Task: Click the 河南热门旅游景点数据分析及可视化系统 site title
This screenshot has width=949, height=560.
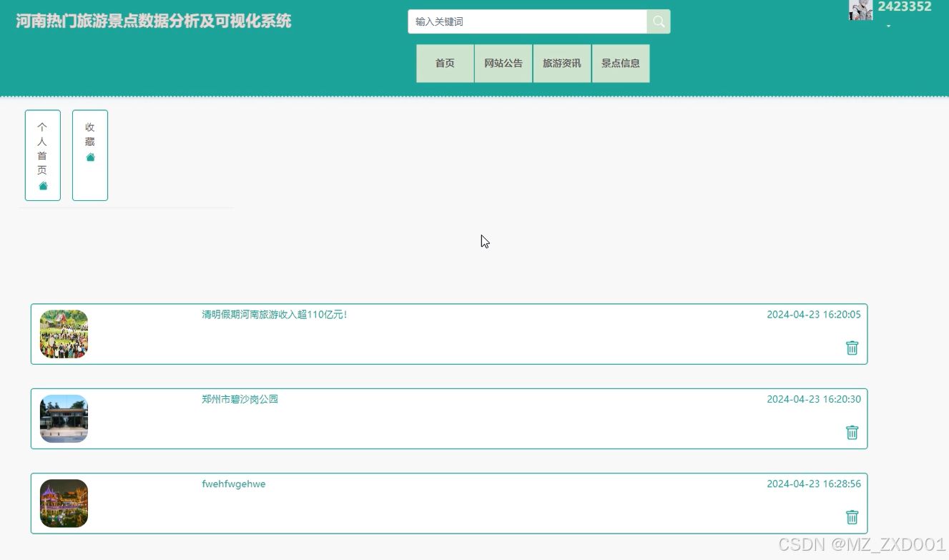Action: pos(154,21)
